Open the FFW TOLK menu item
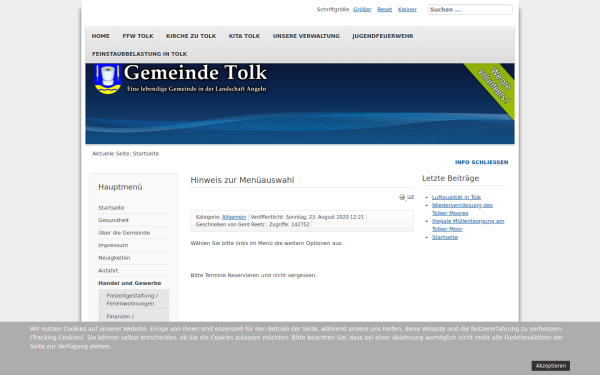 (138, 36)
